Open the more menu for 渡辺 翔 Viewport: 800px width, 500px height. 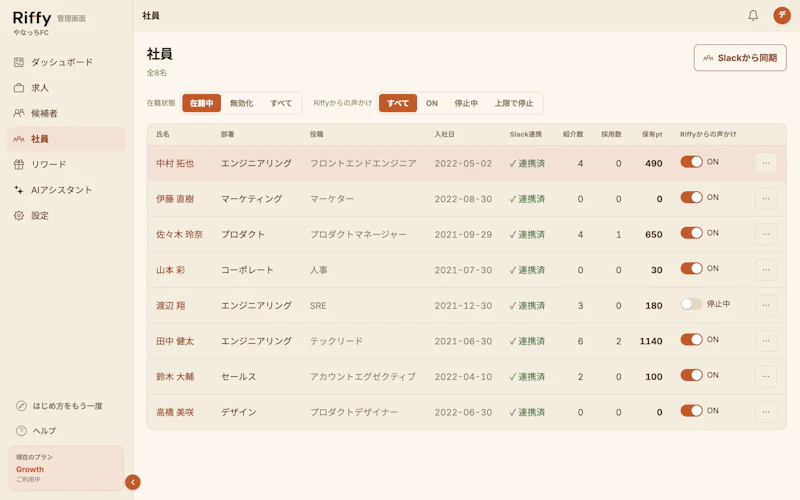tap(766, 305)
